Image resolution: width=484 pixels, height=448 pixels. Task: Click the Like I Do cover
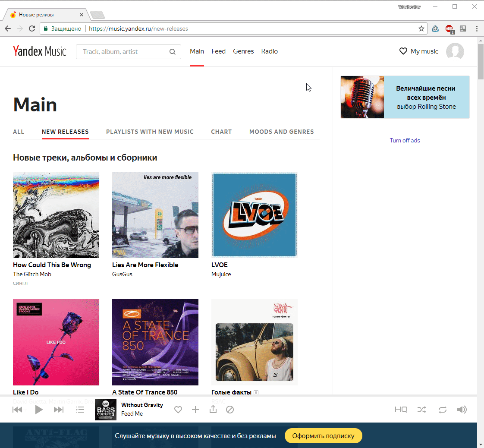56,342
